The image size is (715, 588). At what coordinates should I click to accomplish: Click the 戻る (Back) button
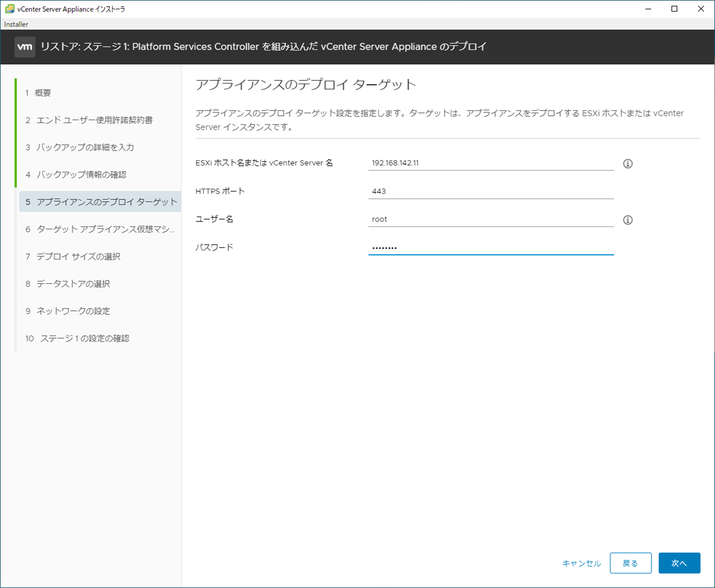point(630,563)
